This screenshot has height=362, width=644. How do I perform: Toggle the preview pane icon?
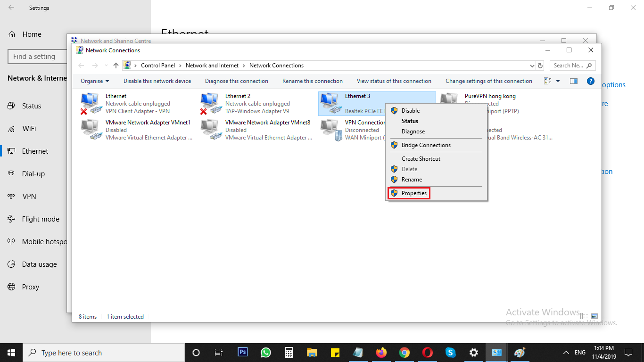point(573,81)
